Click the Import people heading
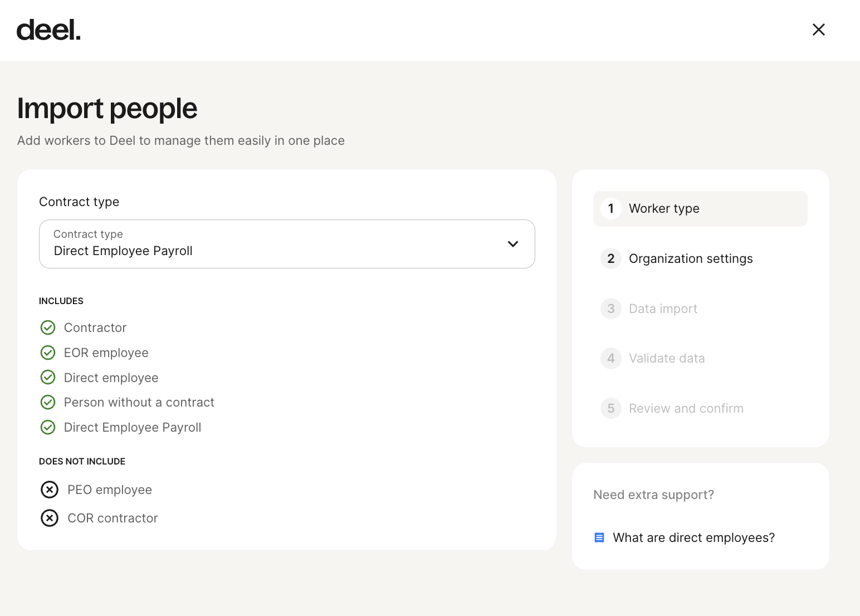Screen dimensions: 860x616 [107, 108]
